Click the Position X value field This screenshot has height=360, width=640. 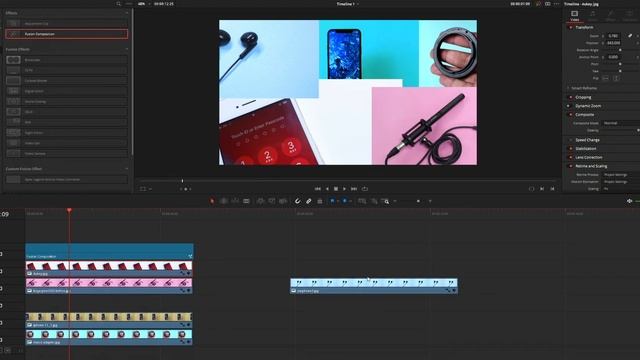pyautogui.click(x=613, y=43)
